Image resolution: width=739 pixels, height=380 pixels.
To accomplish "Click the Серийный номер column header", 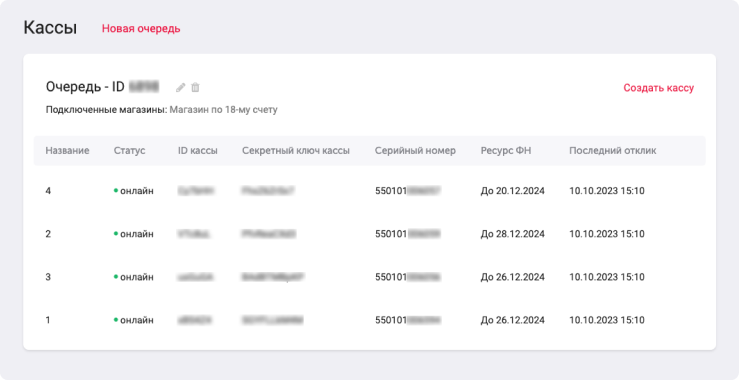I will point(415,151).
